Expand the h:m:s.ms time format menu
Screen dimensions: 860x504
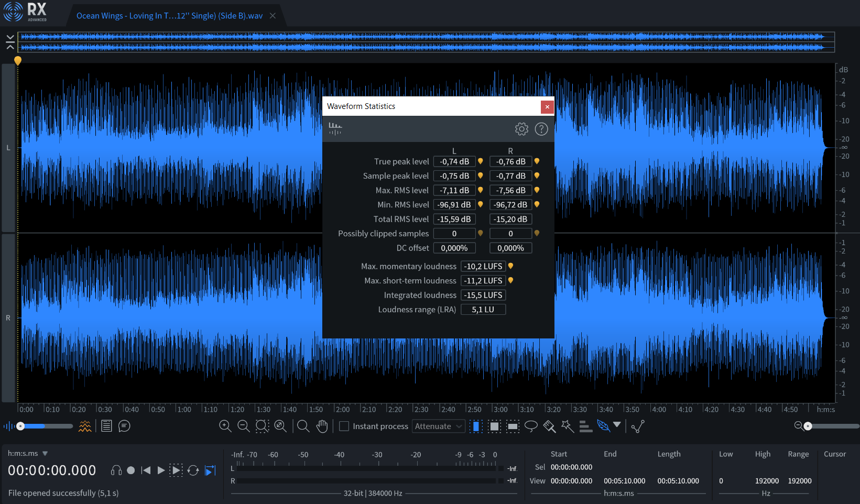(45, 454)
